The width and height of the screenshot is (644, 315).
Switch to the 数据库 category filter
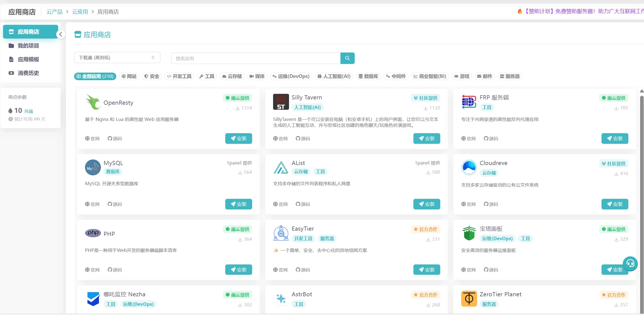(x=368, y=76)
